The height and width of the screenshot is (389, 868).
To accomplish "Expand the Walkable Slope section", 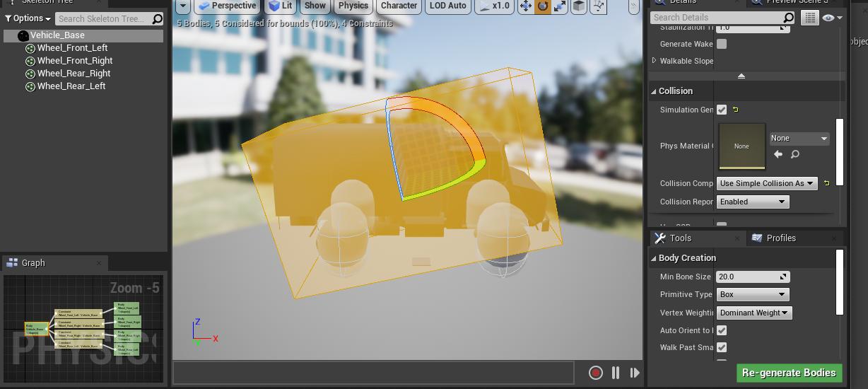I will [654, 61].
